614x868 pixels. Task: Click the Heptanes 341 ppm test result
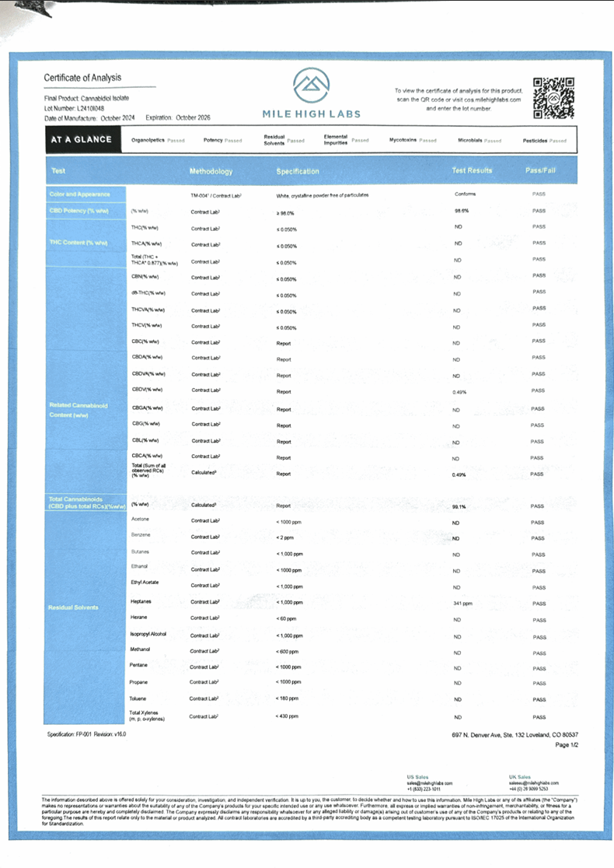coord(462,604)
